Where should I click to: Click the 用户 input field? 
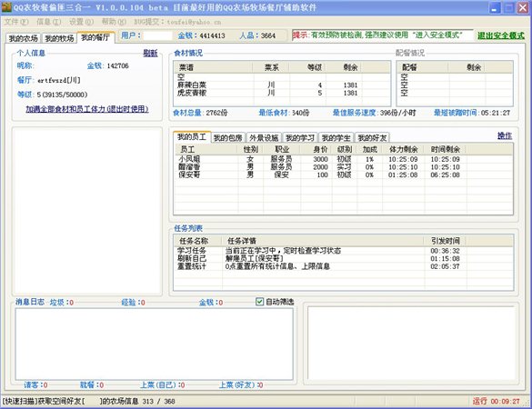[157, 35]
